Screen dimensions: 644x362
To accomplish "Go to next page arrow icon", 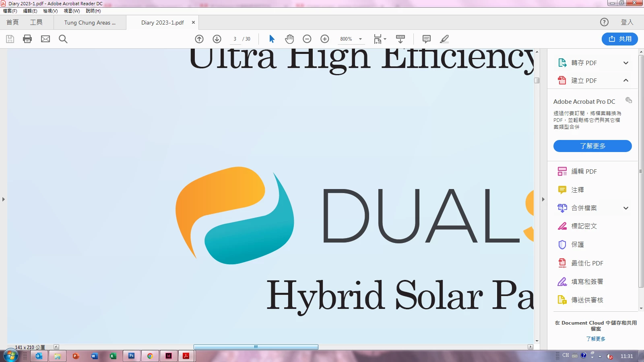I will [217, 39].
